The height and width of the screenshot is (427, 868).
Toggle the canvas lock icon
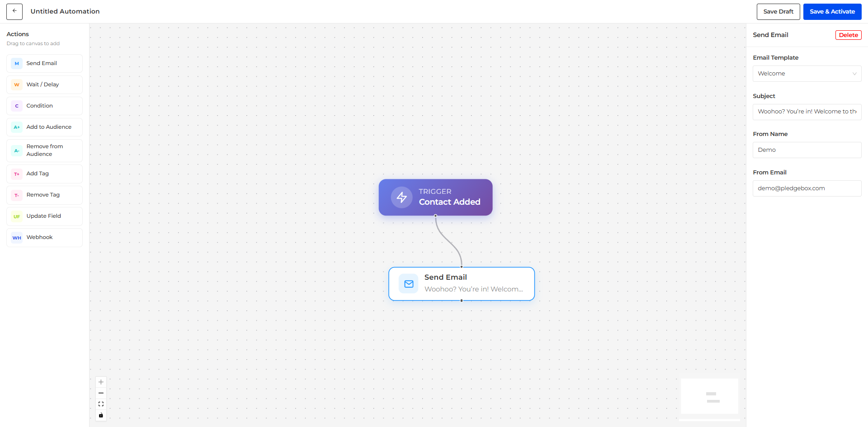(101, 415)
